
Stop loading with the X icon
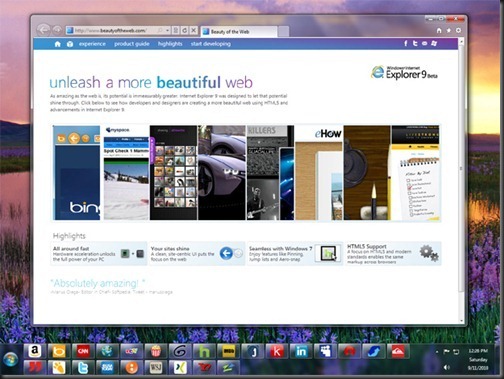[x=194, y=30]
